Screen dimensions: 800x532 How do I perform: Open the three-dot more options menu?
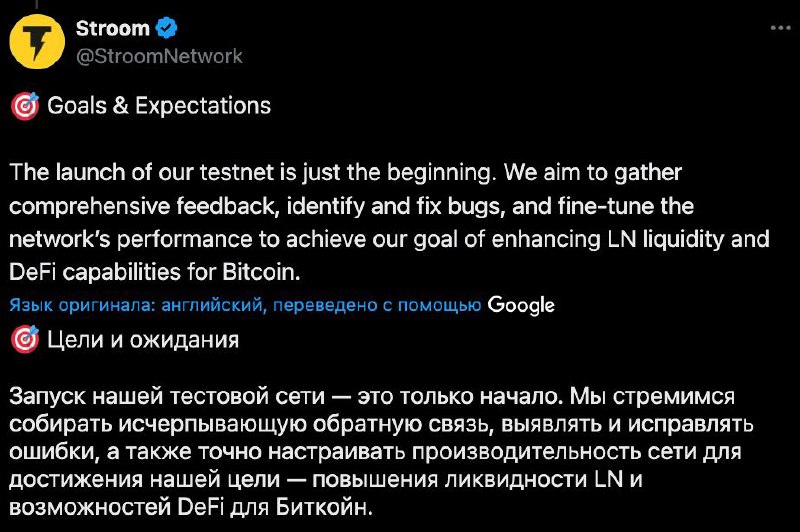[x=781, y=28]
